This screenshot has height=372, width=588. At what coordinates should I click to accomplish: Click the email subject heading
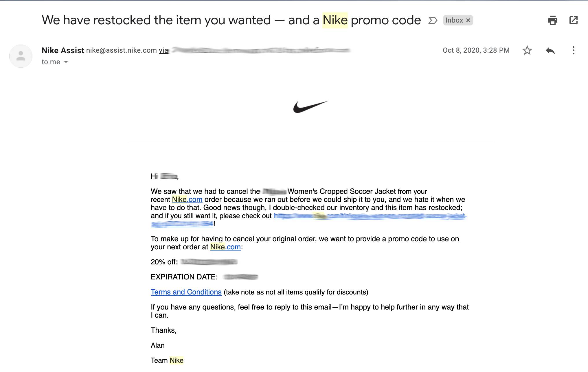click(231, 20)
